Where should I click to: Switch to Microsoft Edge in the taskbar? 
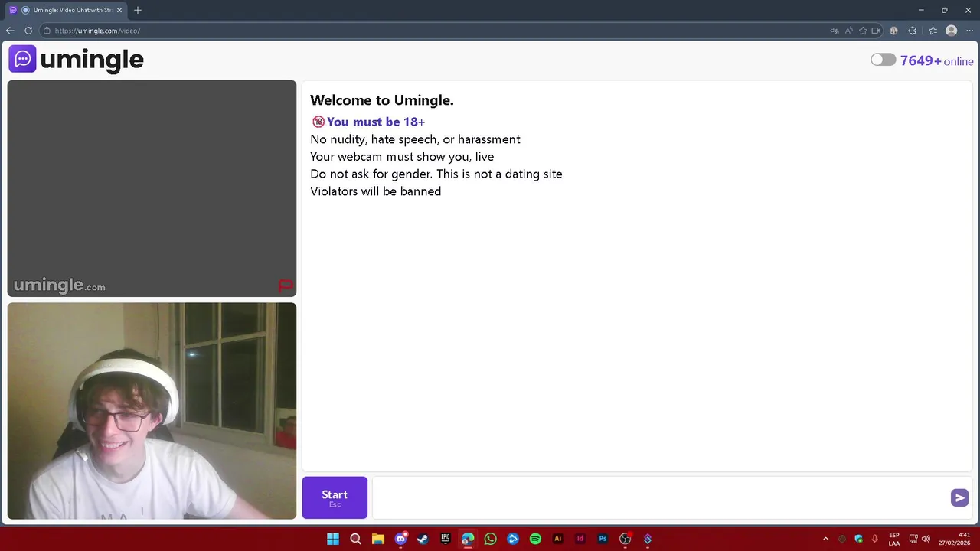[468, 539]
